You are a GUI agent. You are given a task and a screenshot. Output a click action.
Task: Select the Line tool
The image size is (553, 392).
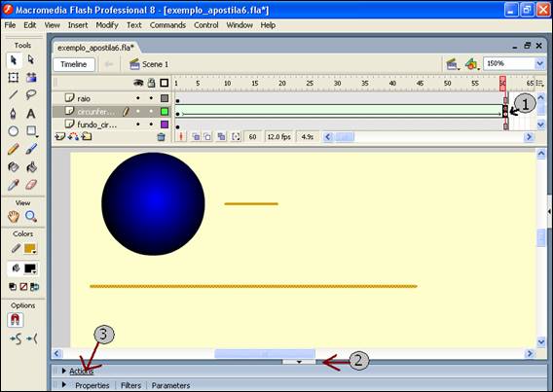(x=14, y=94)
